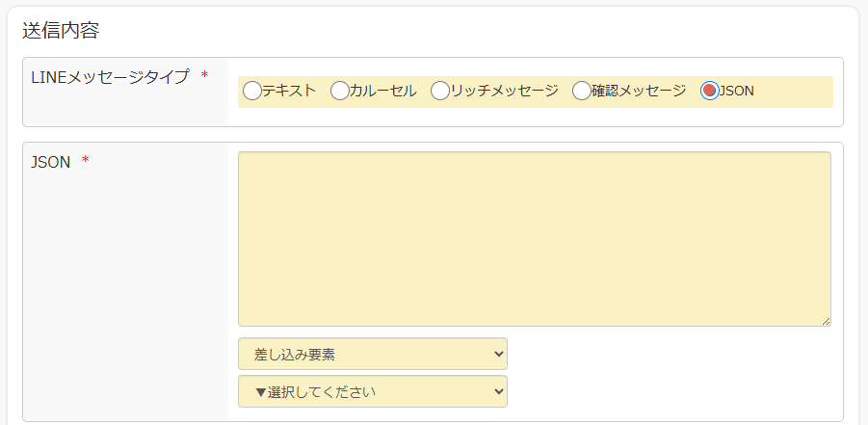Click the selected JSON radio circle
Screen dimensions: 868x425
pyautogui.click(x=710, y=91)
